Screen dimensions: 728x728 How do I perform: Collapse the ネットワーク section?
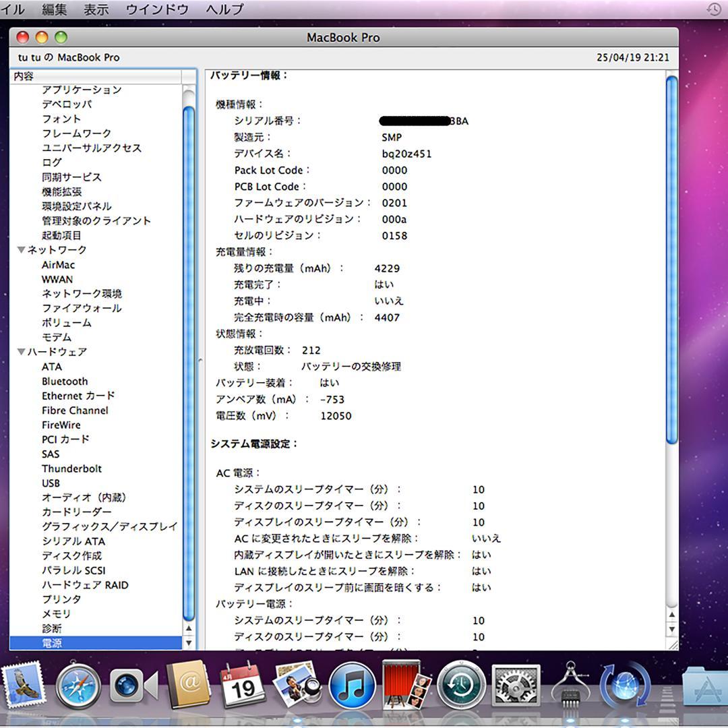pyautogui.click(x=21, y=249)
